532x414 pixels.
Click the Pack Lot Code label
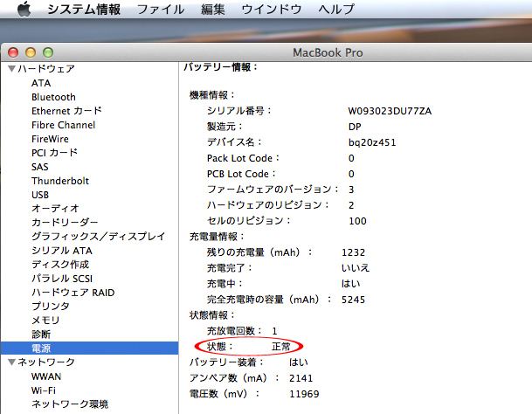click(x=243, y=158)
